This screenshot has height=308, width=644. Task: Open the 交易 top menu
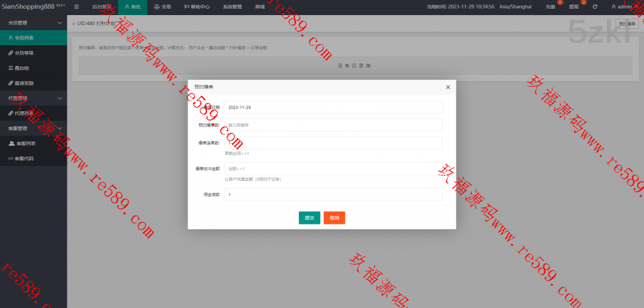pyautogui.click(x=162, y=7)
